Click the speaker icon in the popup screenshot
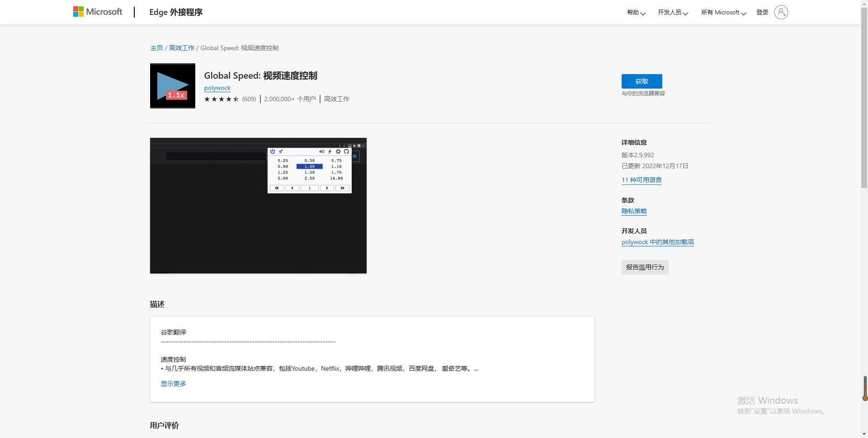Image resolution: width=868 pixels, height=438 pixels. point(321,151)
